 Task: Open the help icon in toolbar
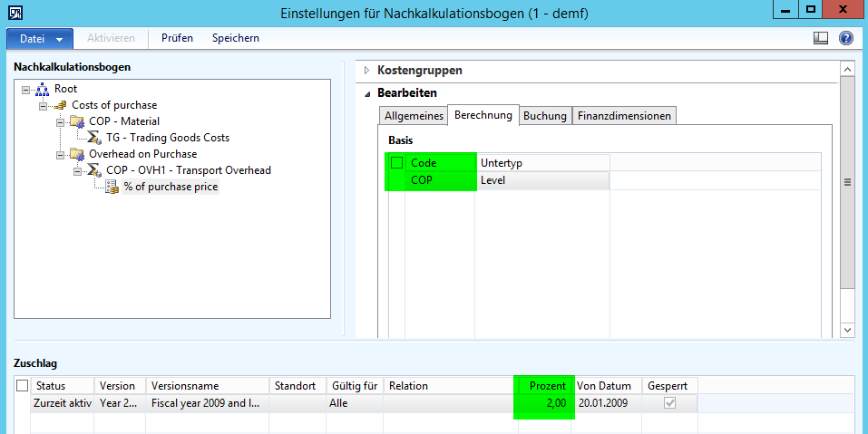click(846, 38)
